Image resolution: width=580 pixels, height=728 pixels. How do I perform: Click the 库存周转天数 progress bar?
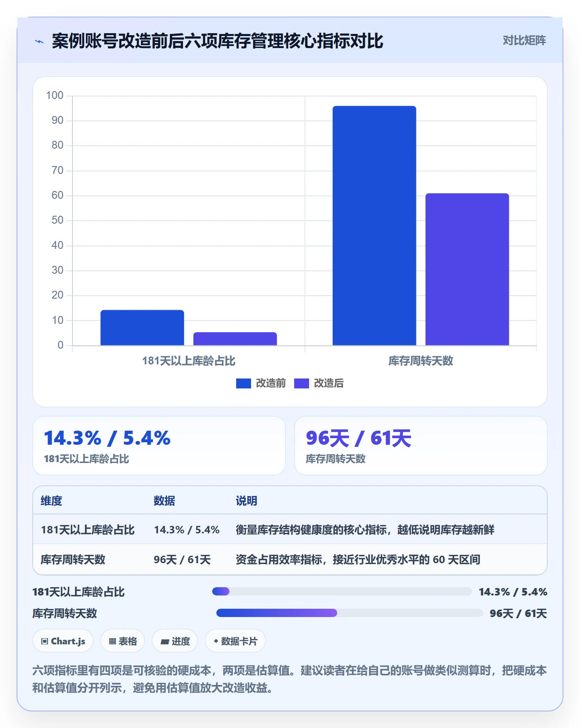click(350, 613)
